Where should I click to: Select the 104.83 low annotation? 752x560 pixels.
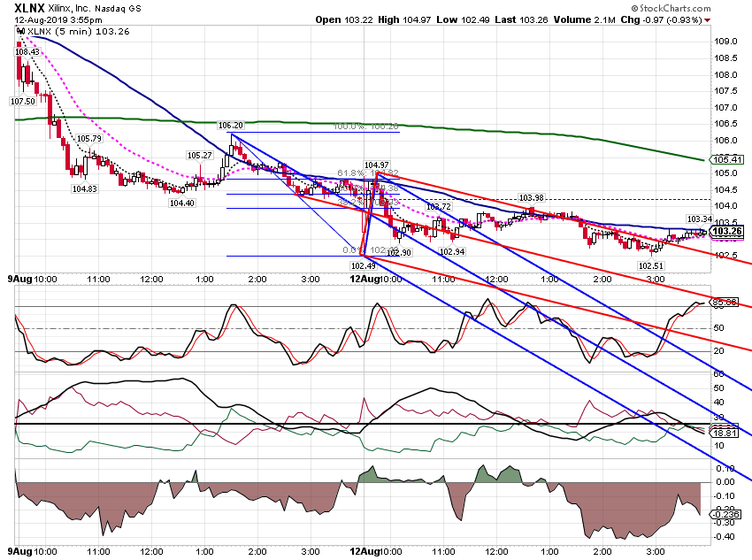(84, 189)
